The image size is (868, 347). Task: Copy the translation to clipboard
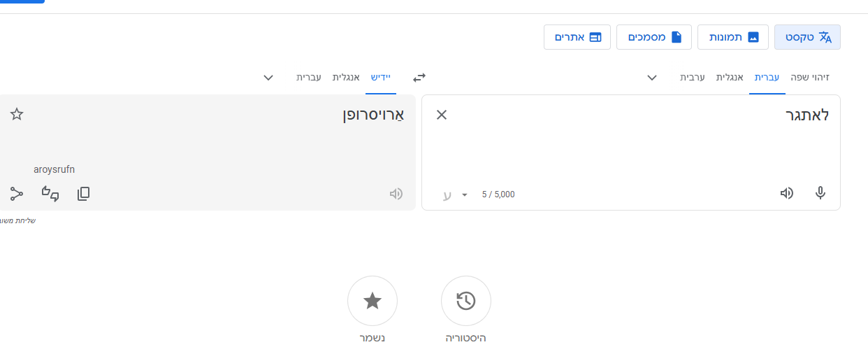tap(83, 194)
